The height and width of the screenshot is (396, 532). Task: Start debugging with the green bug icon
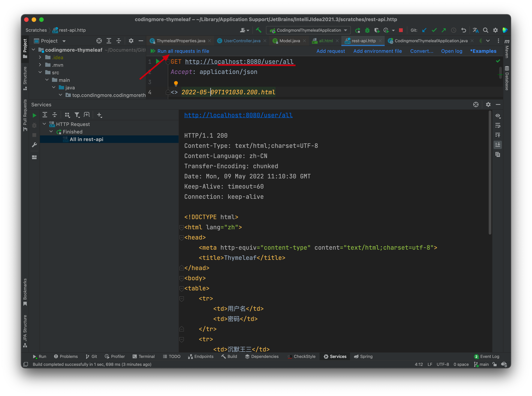(x=367, y=30)
